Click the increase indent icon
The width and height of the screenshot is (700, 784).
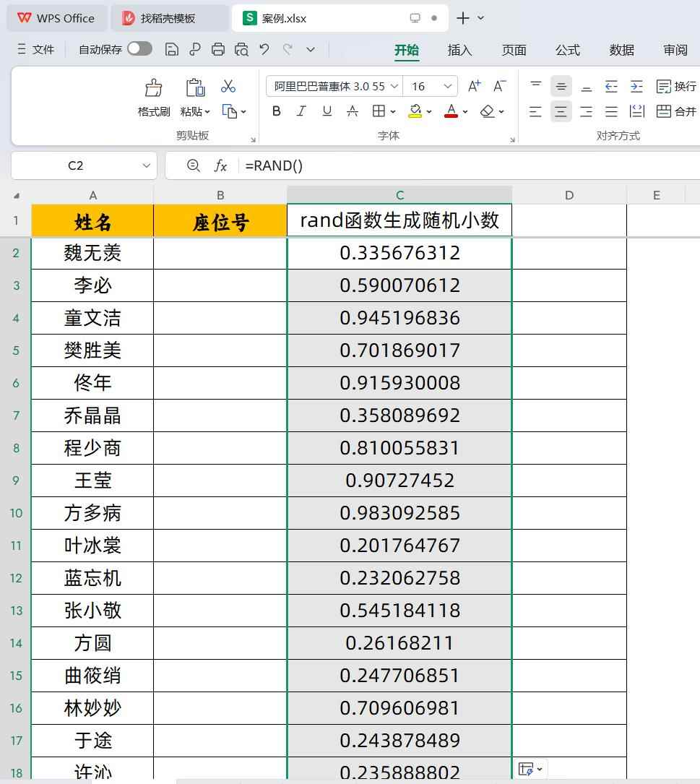coord(636,87)
